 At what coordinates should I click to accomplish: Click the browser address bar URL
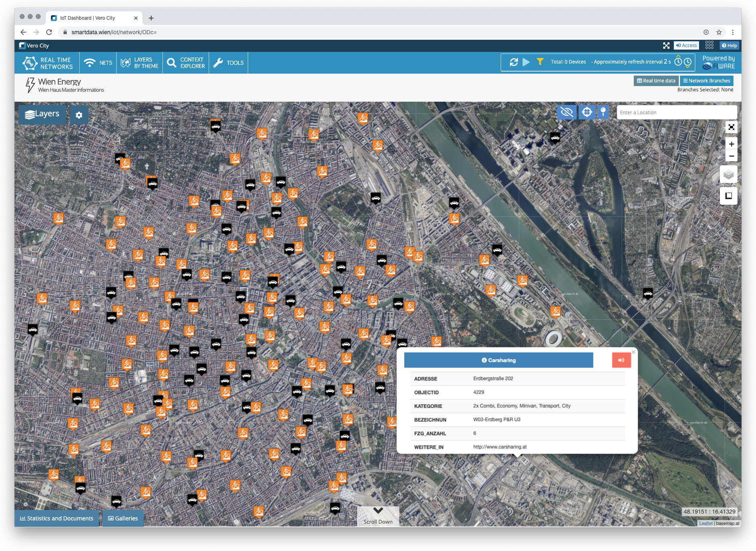pyautogui.click(x=114, y=32)
